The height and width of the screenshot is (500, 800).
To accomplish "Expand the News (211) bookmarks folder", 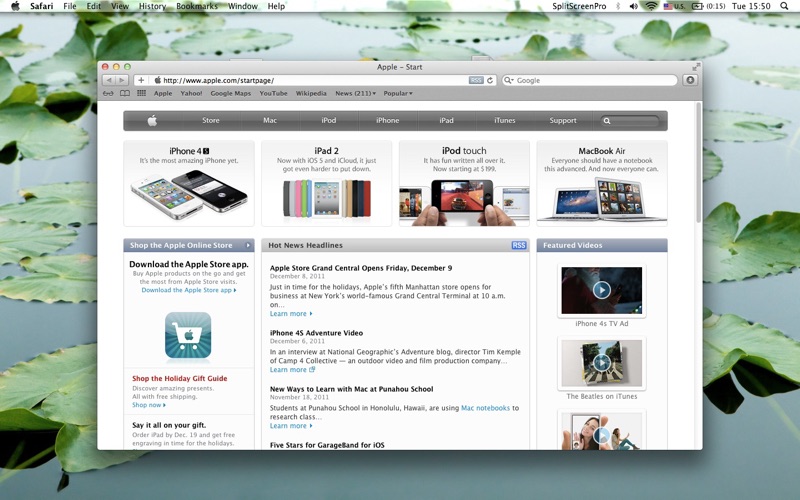I will 355,93.
